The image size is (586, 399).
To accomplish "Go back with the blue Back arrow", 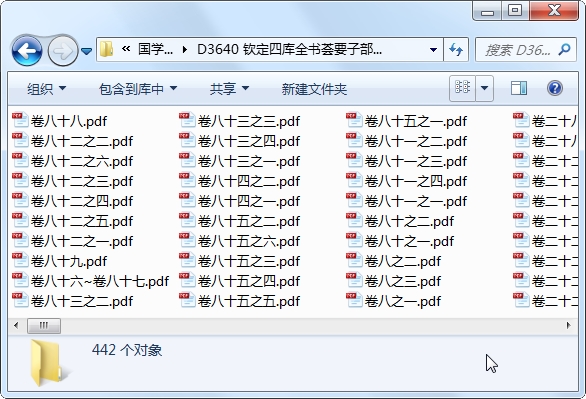I will point(27,50).
